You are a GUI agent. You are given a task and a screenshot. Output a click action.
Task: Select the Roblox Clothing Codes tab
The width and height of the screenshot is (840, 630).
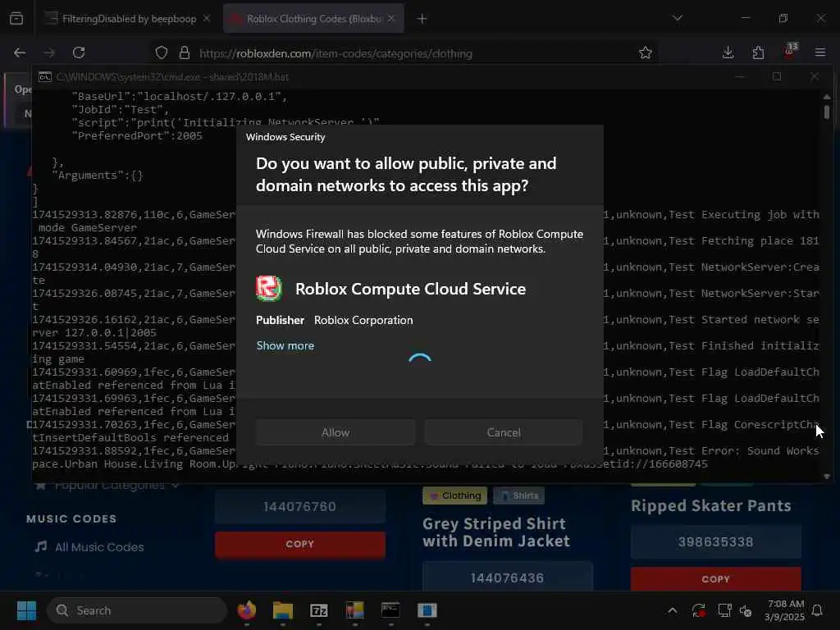point(313,19)
